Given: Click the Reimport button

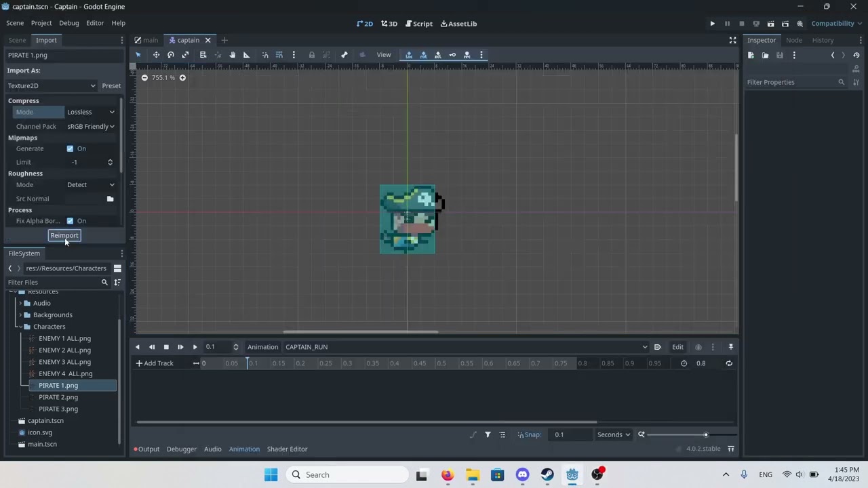Looking at the screenshot, I should (x=64, y=235).
